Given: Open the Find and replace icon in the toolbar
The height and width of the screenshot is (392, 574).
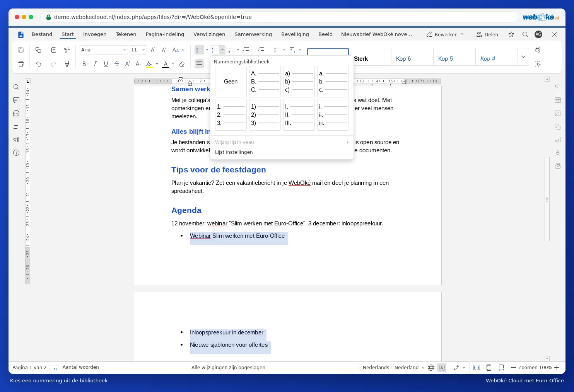Looking at the screenshot, I should pos(538,50).
